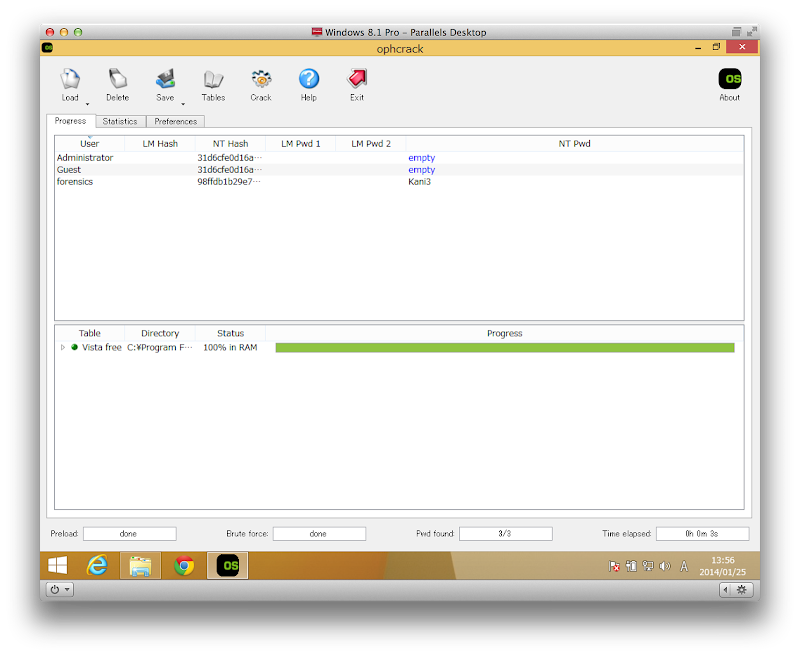Click the Parallels settings gear icon

pyautogui.click(x=742, y=590)
